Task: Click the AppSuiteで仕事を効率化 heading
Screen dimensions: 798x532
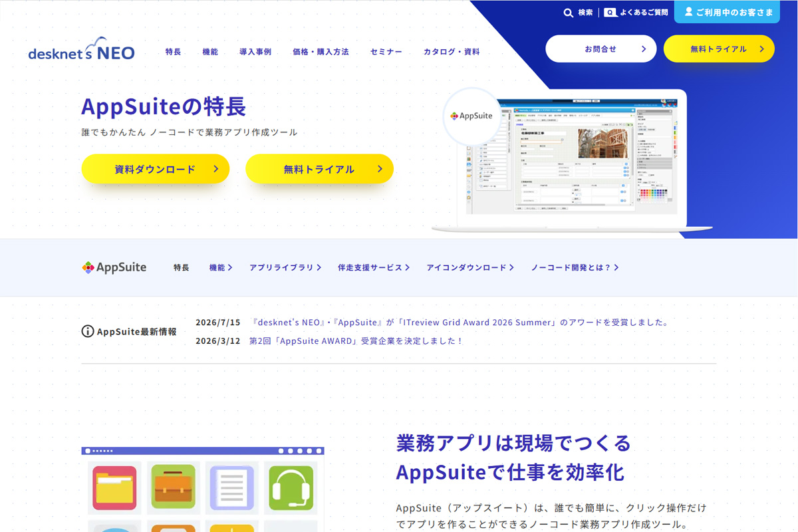Action: click(x=510, y=472)
